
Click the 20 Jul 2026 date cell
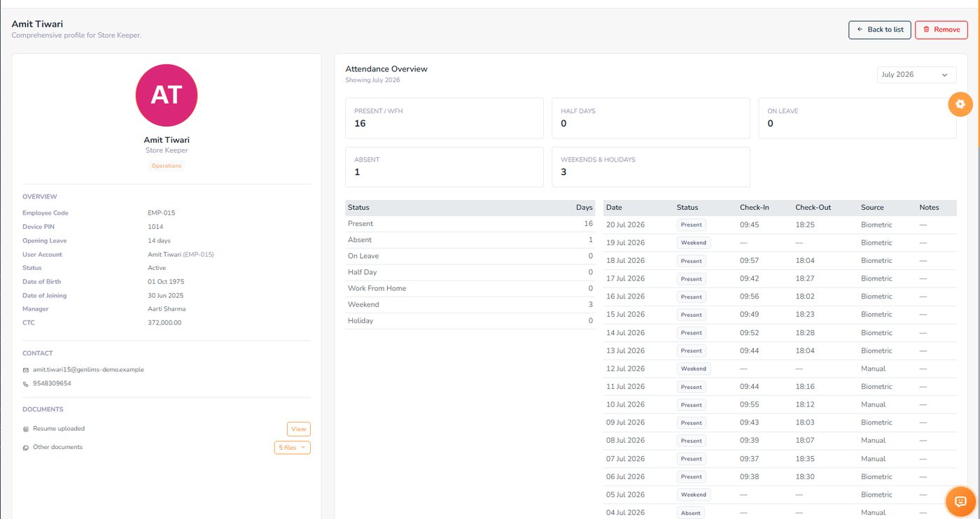click(625, 225)
